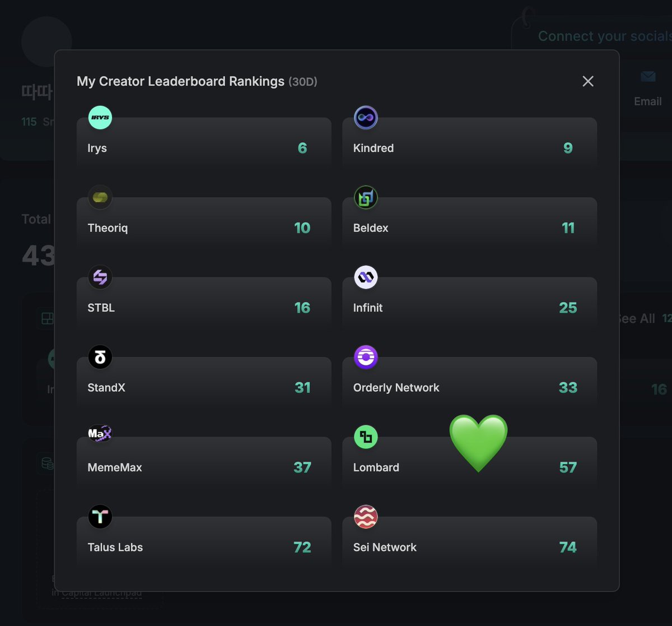The height and width of the screenshot is (626, 672).
Task: Click the STBL purple logo
Action: pos(100,277)
